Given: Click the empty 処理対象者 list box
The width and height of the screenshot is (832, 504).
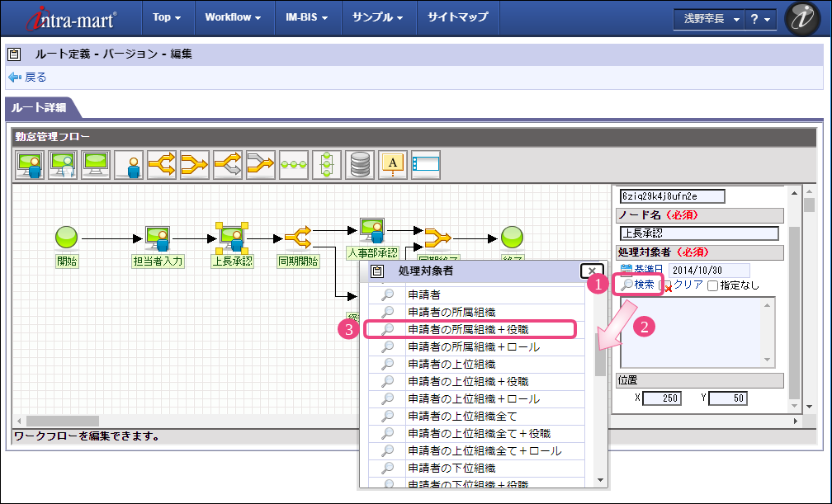Looking at the screenshot, I should [x=697, y=332].
